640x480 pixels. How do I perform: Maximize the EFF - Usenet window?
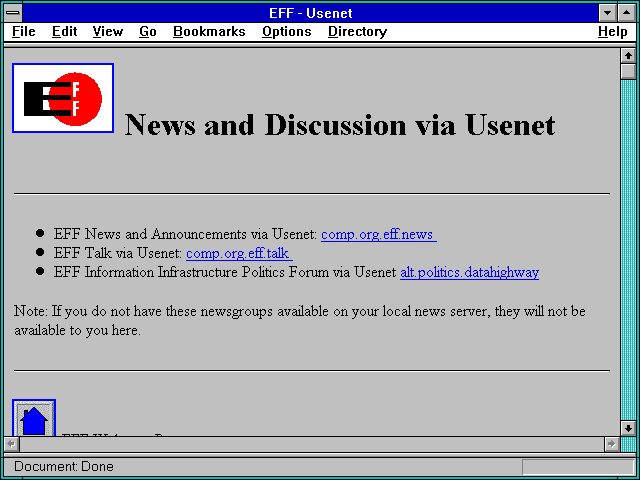click(x=627, y=13)
